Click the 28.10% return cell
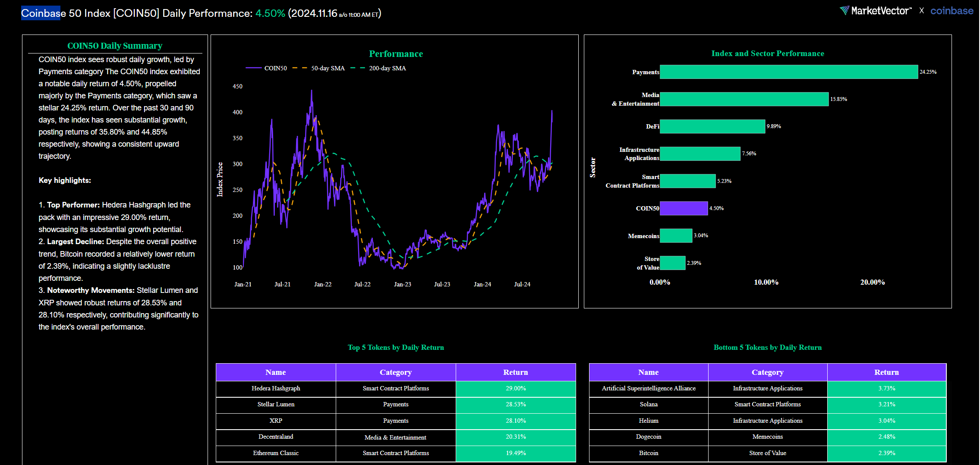Screen dimensions: 980x465 [x=516, y=421]
